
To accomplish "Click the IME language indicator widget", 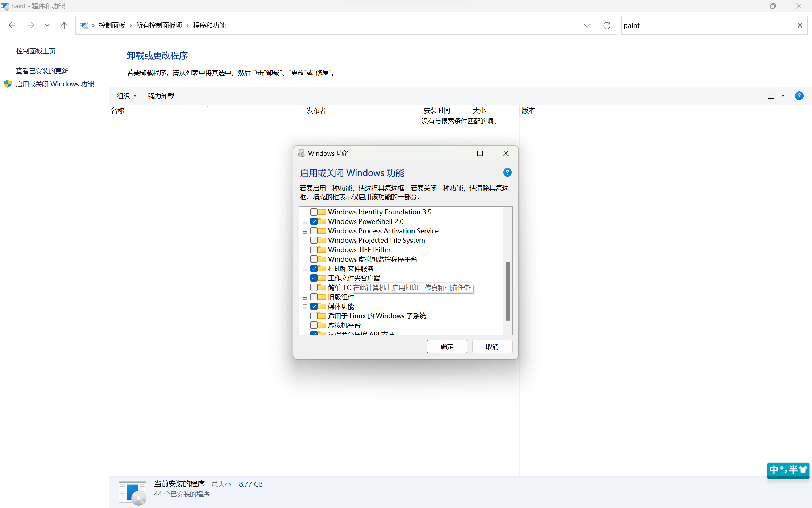I will point(788,470).
